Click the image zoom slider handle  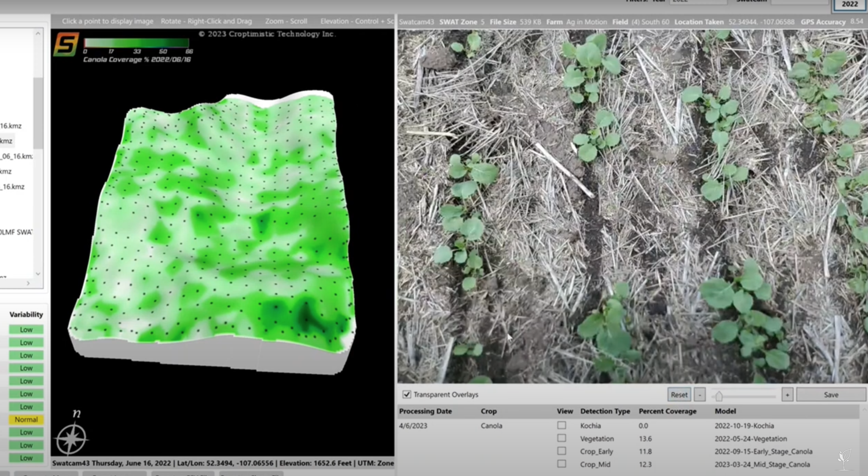coord(719,396)
